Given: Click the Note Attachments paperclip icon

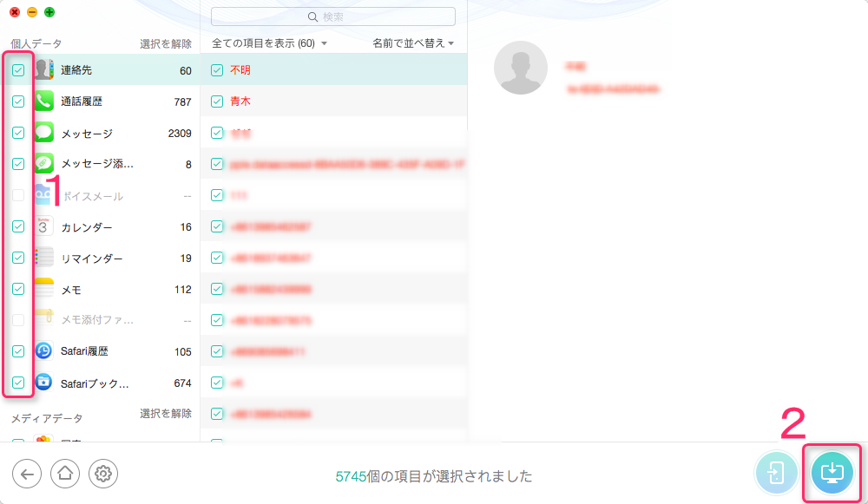Looking at the screenshot, I should coord(43,318).
